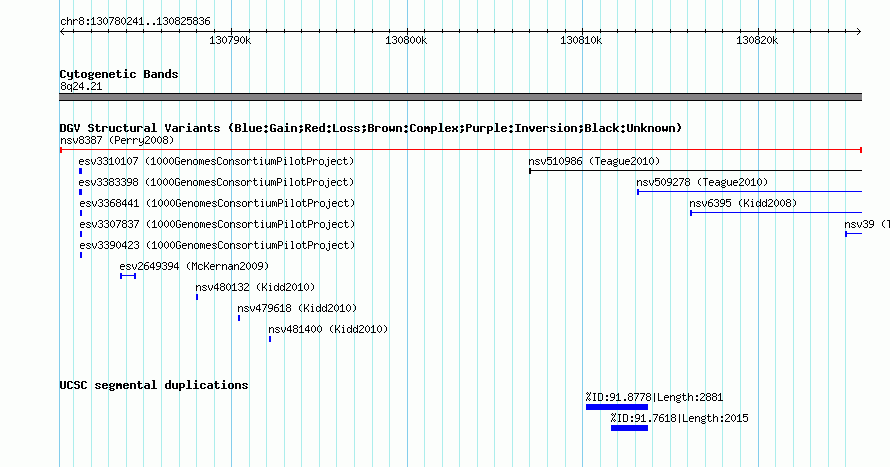Click the %ID:91.8778 Length:2881 label

pyautogui.click(x=654, y=397)
